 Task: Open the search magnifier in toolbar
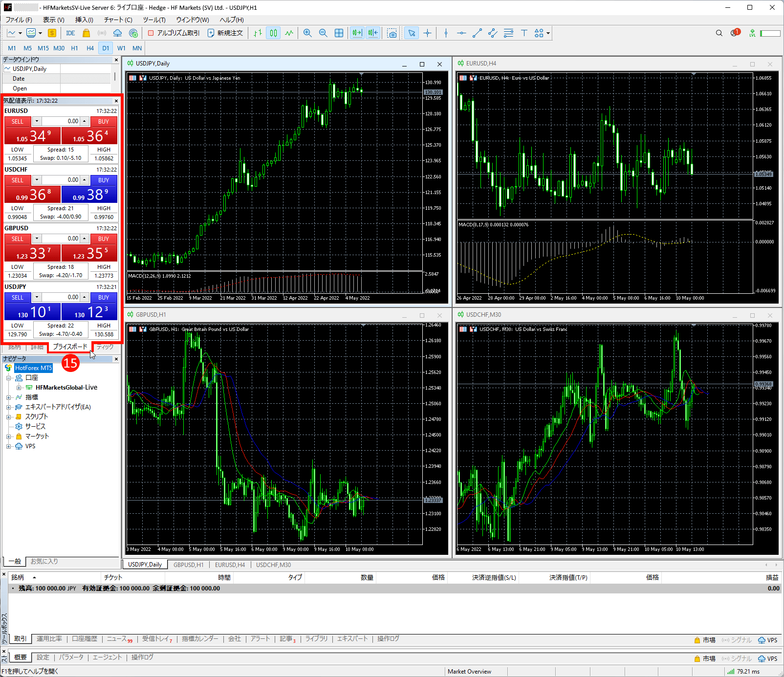(x=719, y=33)
